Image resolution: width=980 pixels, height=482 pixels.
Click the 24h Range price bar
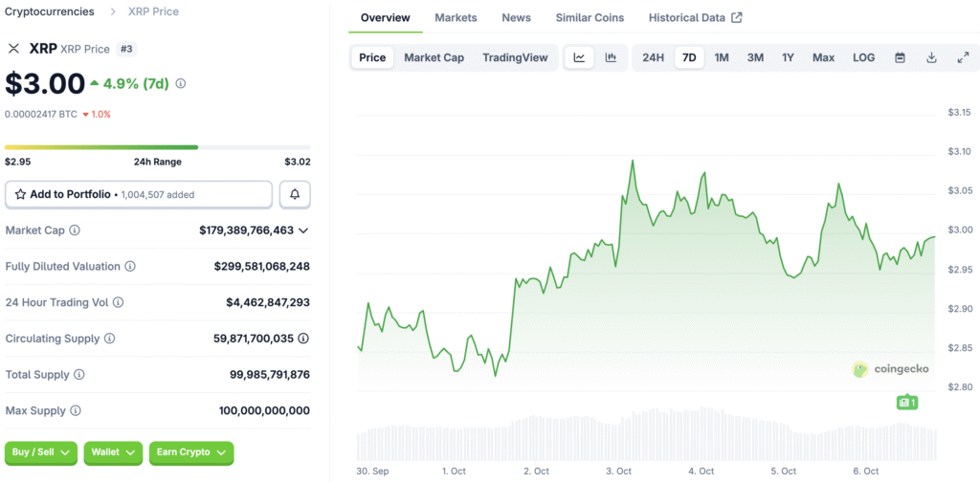coord(157,147)
